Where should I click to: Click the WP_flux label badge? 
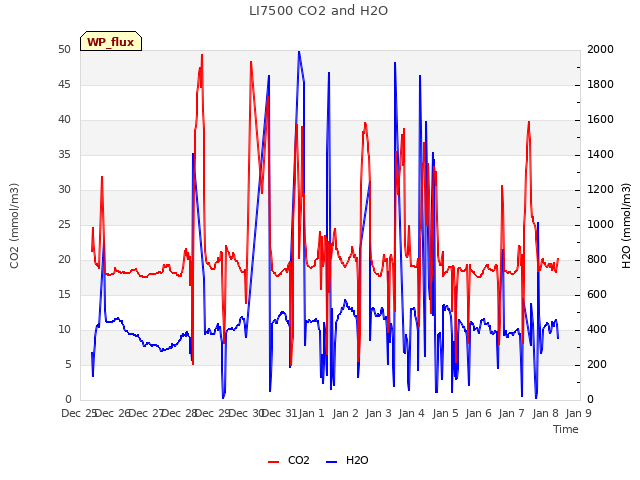pyautogui.click(x=111, y=41)
